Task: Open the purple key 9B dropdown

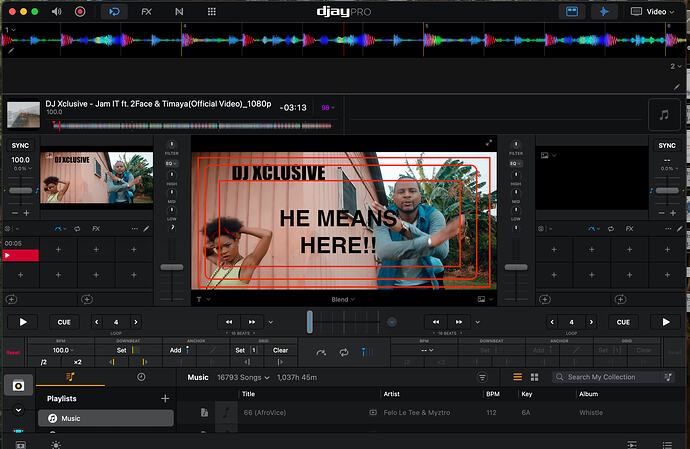Action: pyautogui.click(x=327, y=108)
